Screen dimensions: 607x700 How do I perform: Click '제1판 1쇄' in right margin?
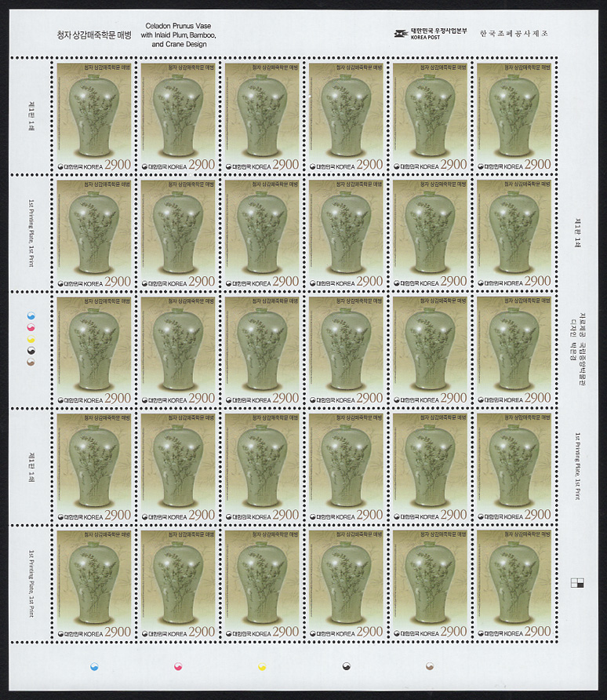(x=577, y=232)
